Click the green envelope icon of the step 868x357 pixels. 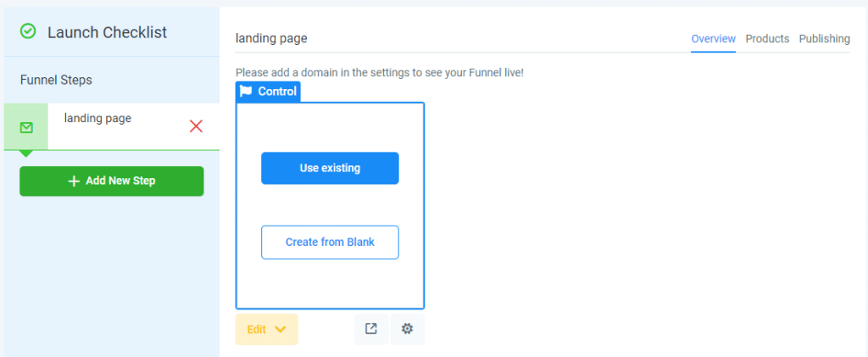26,127
